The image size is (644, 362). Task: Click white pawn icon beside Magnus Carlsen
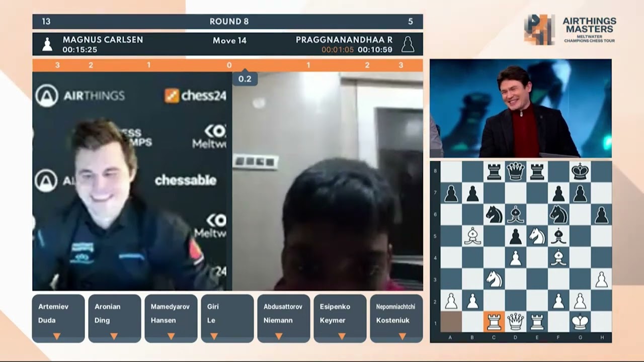(x=47, y=44)
